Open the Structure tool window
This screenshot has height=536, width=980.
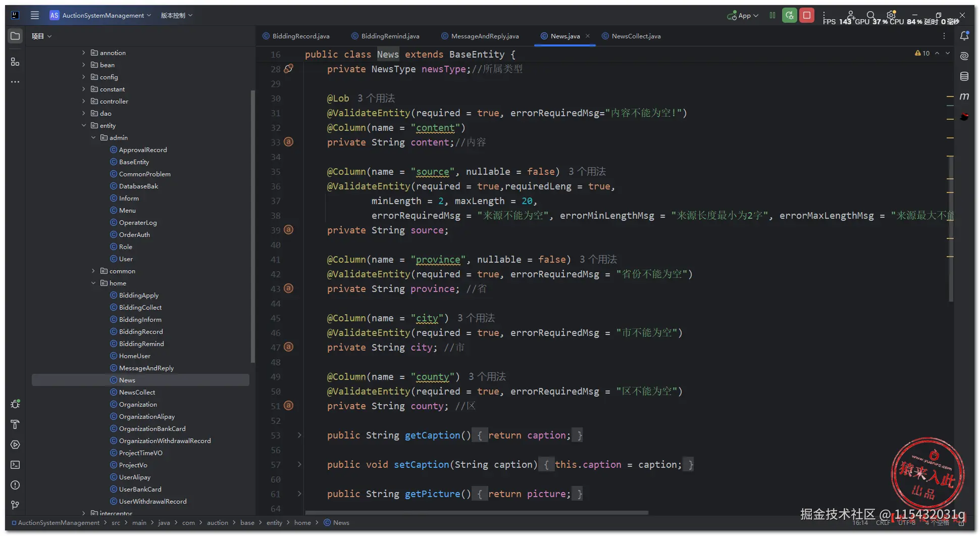click(x=15, y=62)
